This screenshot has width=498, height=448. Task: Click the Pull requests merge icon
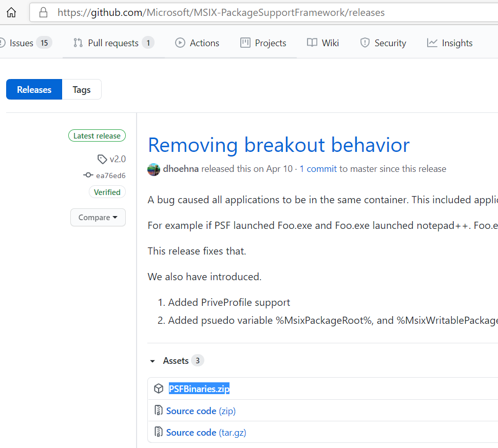point(78,43)
